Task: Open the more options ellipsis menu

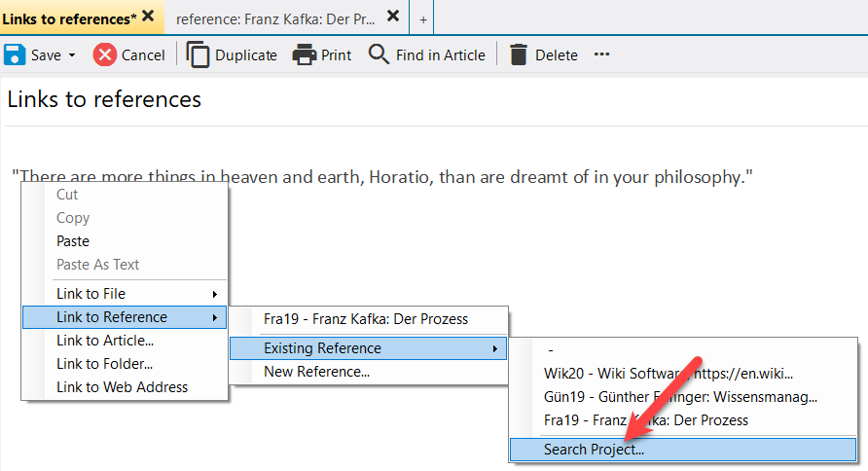Action: 601,54
